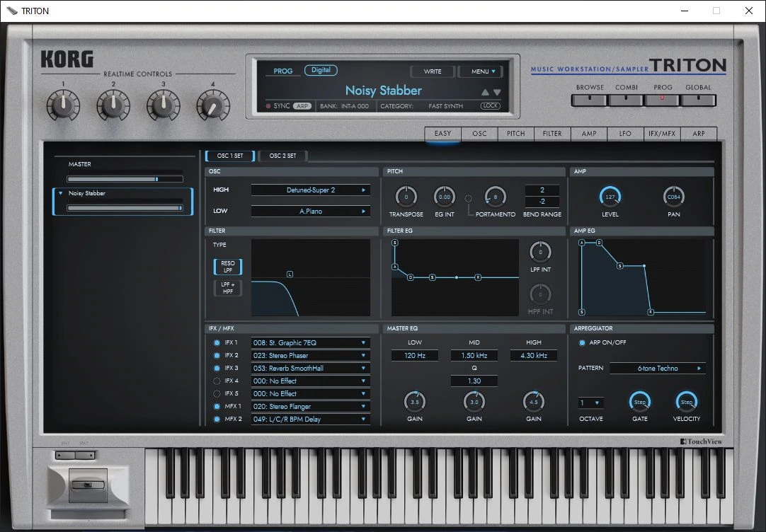
Task: Switch to the OSC tab
Action: click(479, 134)
